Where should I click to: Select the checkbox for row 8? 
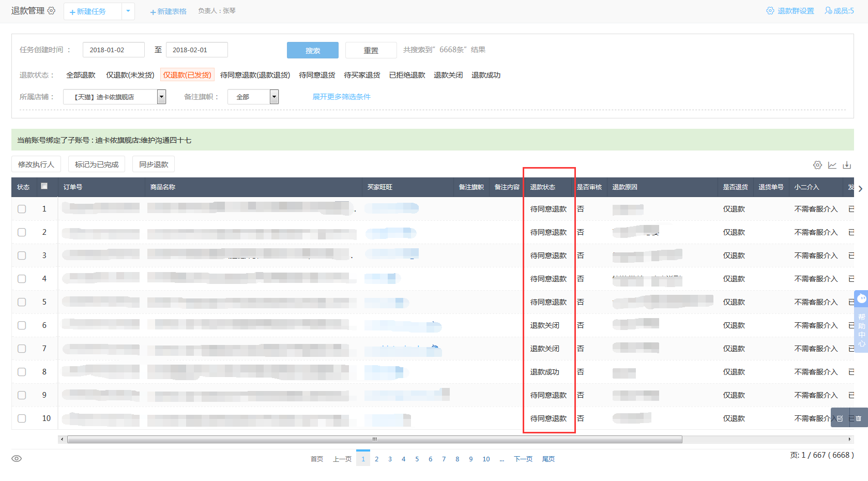[x=22, y=372]
